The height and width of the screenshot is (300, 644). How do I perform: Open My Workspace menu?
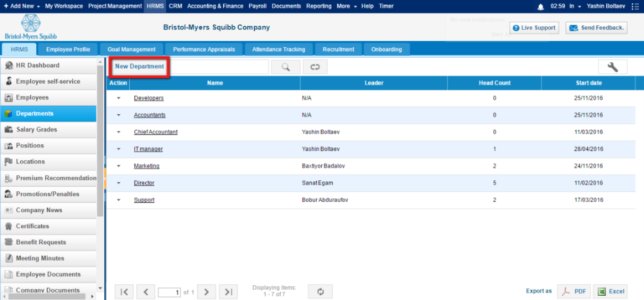click(64, 7)
